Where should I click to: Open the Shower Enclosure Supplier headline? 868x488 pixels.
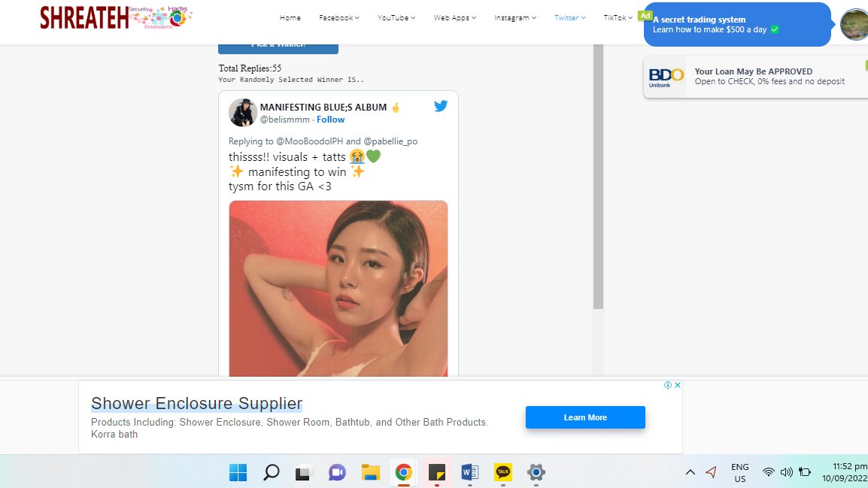pyautogui.click(x=196, y=403)
